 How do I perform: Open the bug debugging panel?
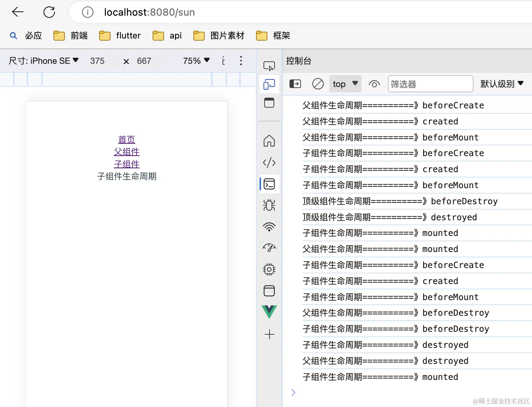(269, 205)
